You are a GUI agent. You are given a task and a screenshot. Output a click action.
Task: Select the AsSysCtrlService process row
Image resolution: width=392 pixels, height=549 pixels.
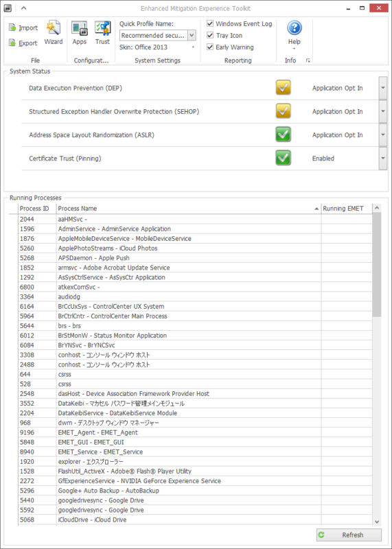[196, 277]
